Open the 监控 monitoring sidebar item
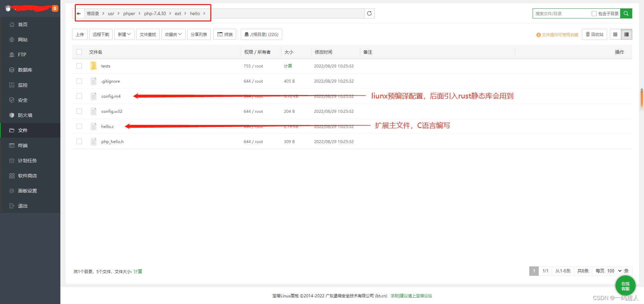The width and height of the screenshot is (644, 304). (x=30, y=85)
